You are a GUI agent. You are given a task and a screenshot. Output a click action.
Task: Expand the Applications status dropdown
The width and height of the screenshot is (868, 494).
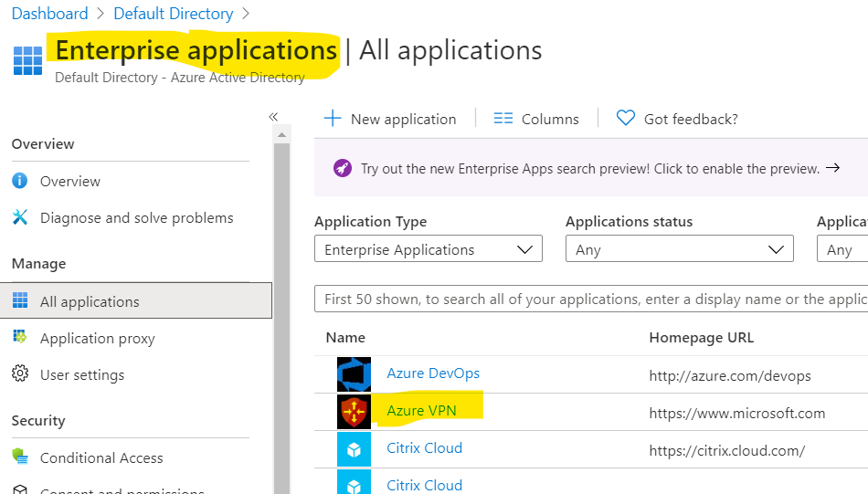click(x=679, y=249)
